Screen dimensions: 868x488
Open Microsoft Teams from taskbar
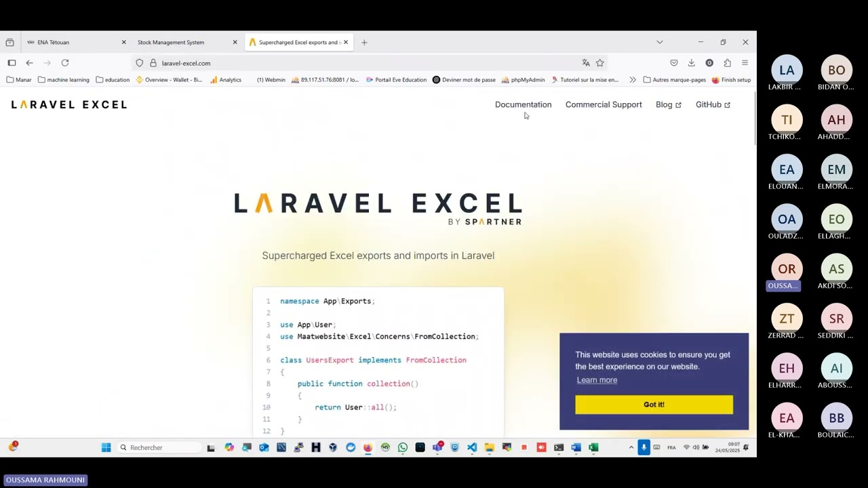tap(437, 447)
